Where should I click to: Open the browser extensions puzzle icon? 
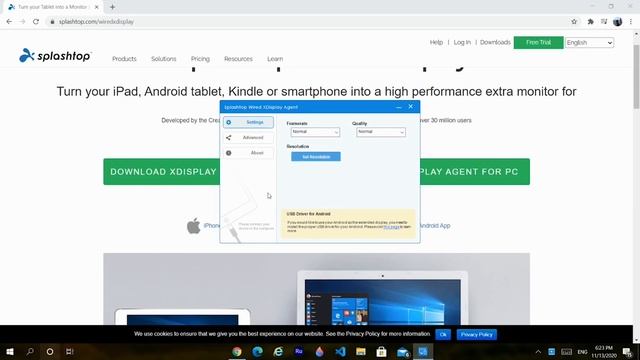click(590, 22)
